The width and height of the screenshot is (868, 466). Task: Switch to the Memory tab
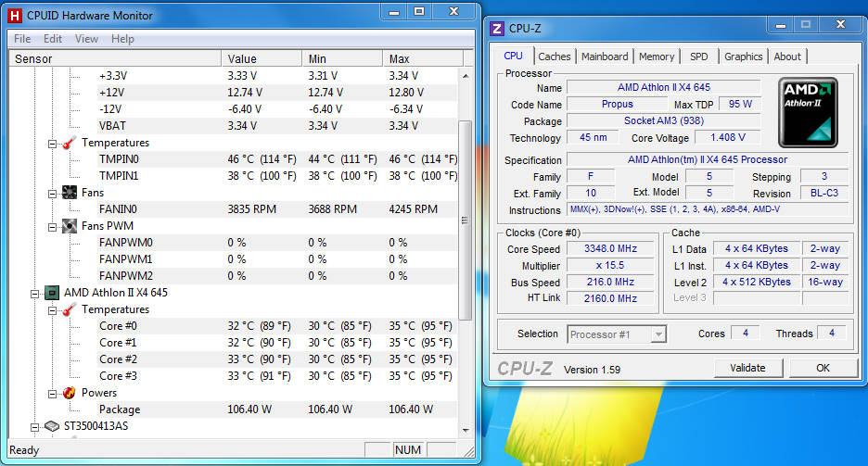pos(657,57)
